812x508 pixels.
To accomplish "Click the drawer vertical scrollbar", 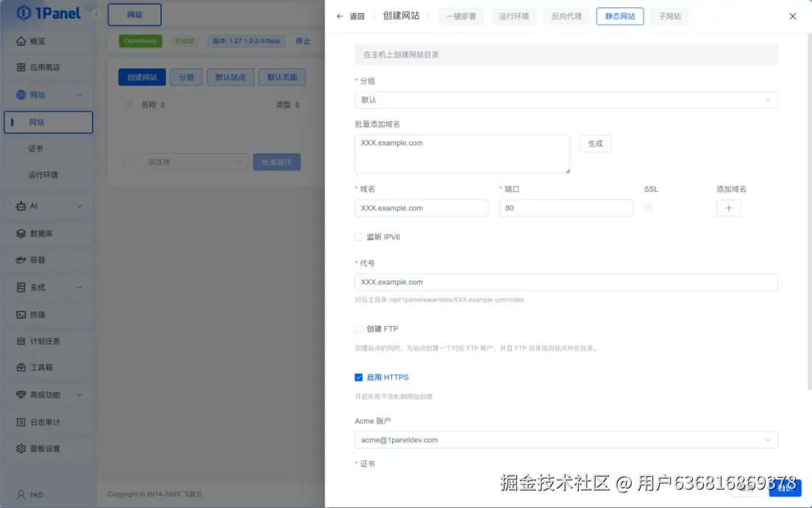I will [809, 211].
